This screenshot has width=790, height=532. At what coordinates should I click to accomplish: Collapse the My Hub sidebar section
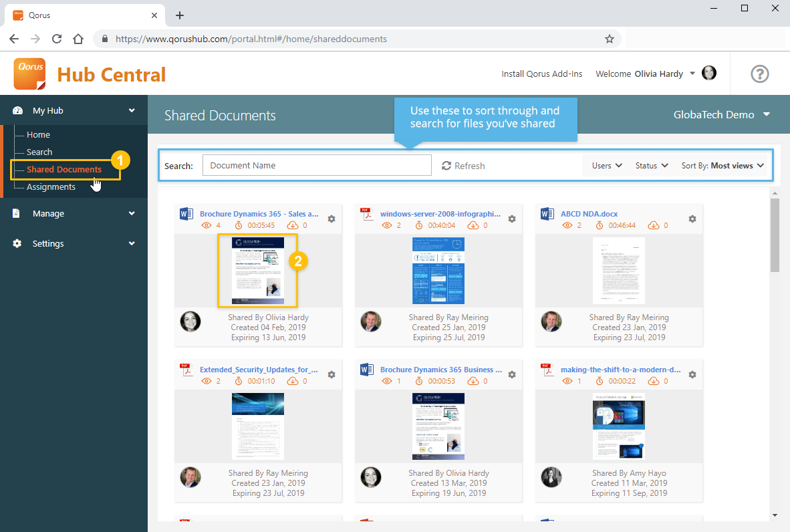(74, 110)
